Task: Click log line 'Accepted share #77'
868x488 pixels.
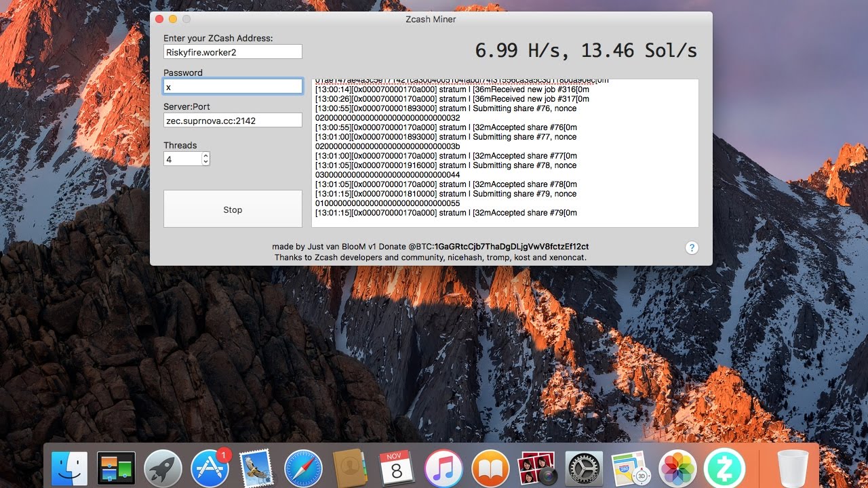Action: 446,156
